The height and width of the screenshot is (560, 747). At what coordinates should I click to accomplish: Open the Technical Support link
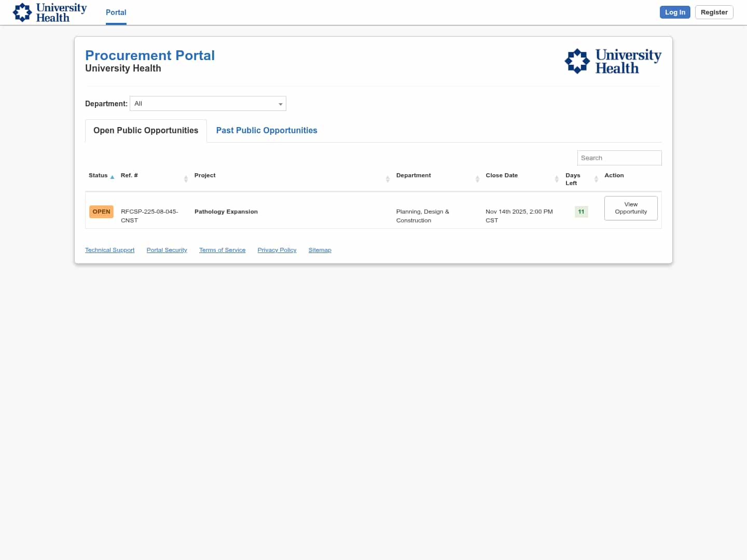pos(109,250)
